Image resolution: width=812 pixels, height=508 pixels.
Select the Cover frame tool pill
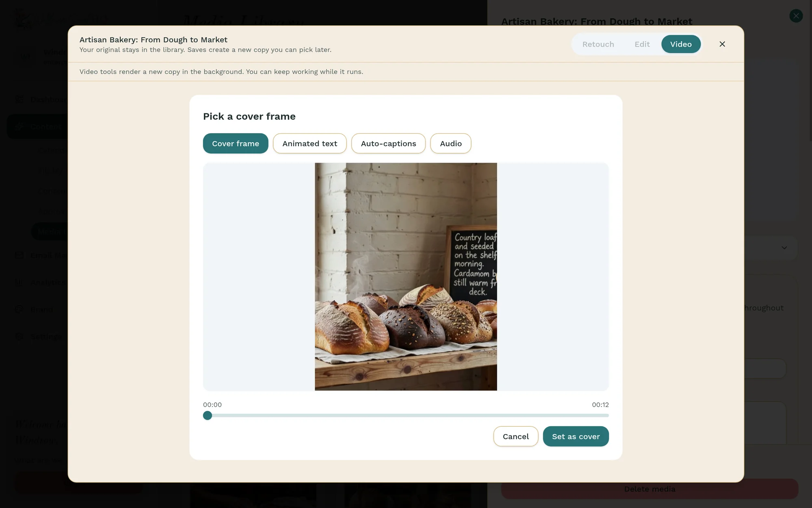pos(235,143)
